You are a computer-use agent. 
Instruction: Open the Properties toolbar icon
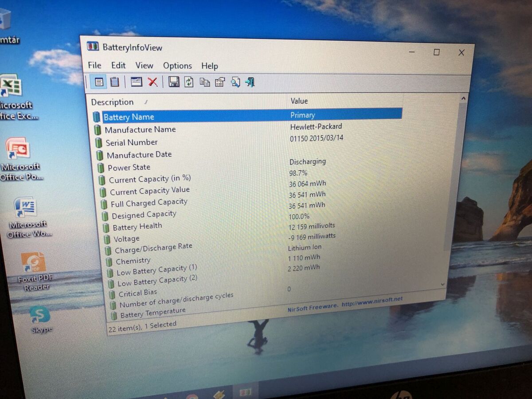(x=220, y=82)
